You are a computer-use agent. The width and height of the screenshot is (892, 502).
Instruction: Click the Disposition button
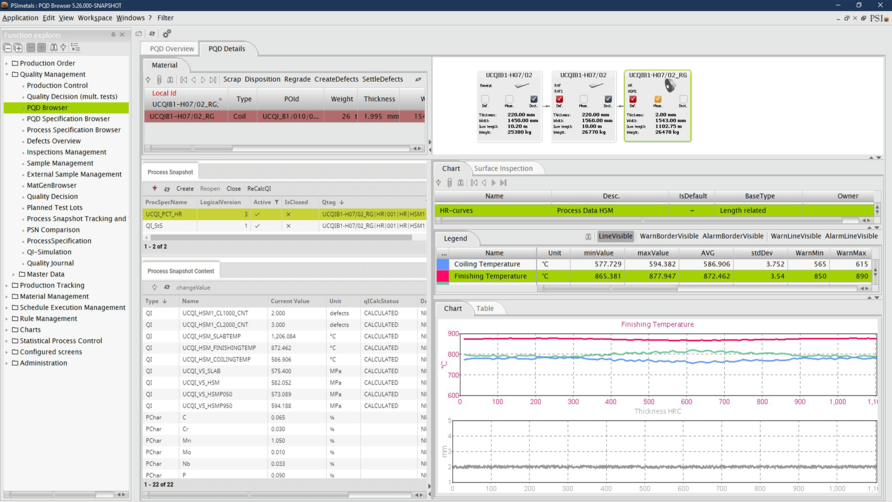pos(262,80)
